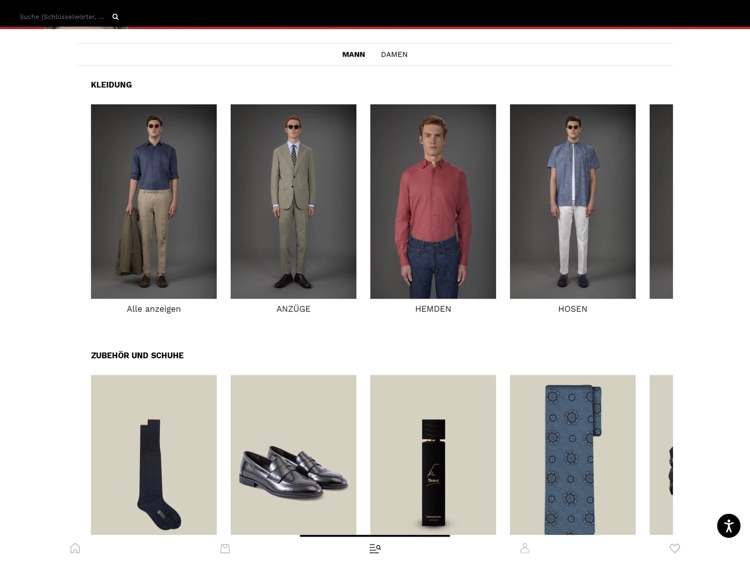Open the user account icon
750x562 pixels.
[x=525, y=548]
